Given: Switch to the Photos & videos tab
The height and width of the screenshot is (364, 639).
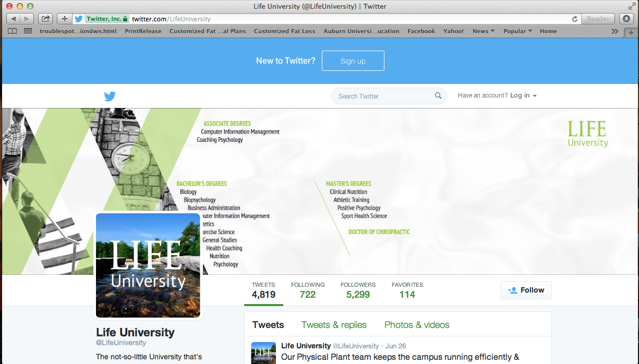Looking at the screenshot, I should click(416, 324).
